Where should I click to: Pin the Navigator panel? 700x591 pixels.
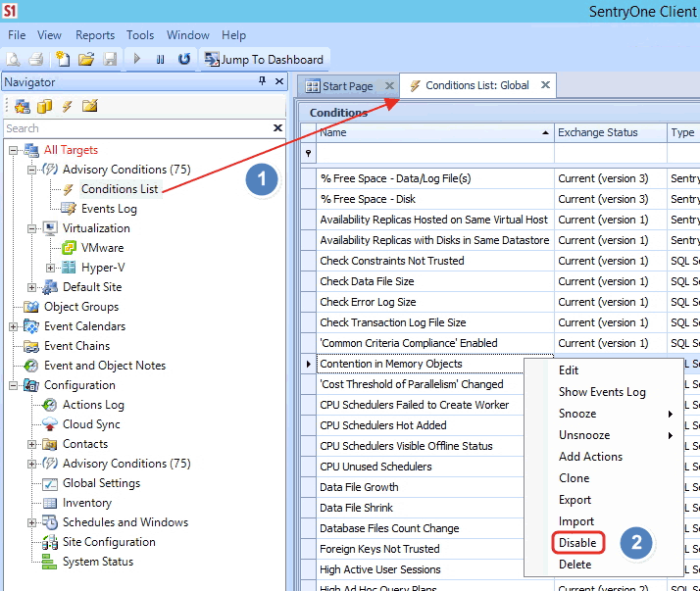[262, 80]
